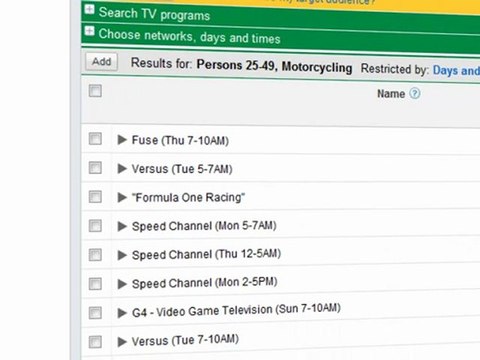This screenshot has height=360, width=480.
Task: Expand Choose networks, days and times
Action: coord(89,31)
